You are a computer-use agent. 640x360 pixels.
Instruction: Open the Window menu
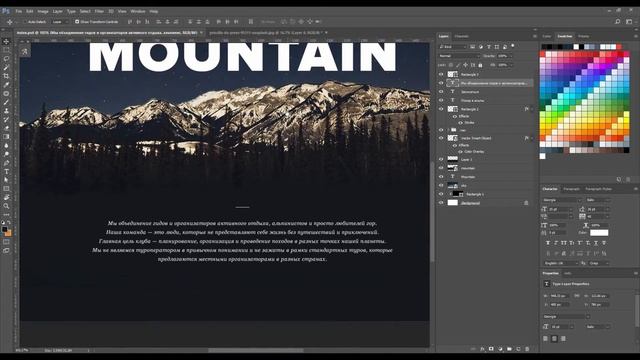coord(138,11)
